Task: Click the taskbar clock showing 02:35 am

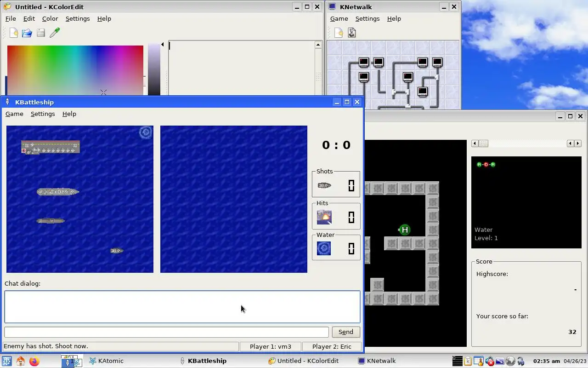Action: (x=546, y=361)
